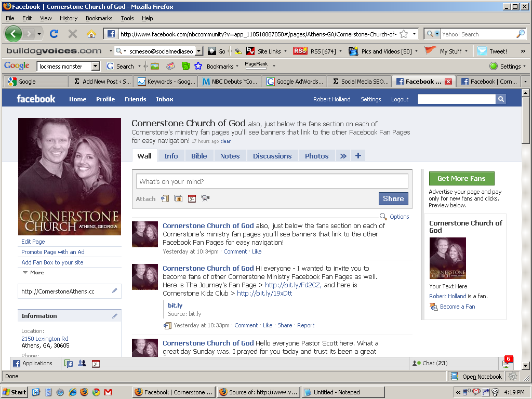
Task: Reload the page with the refresh icon
Action: (54, 34)
